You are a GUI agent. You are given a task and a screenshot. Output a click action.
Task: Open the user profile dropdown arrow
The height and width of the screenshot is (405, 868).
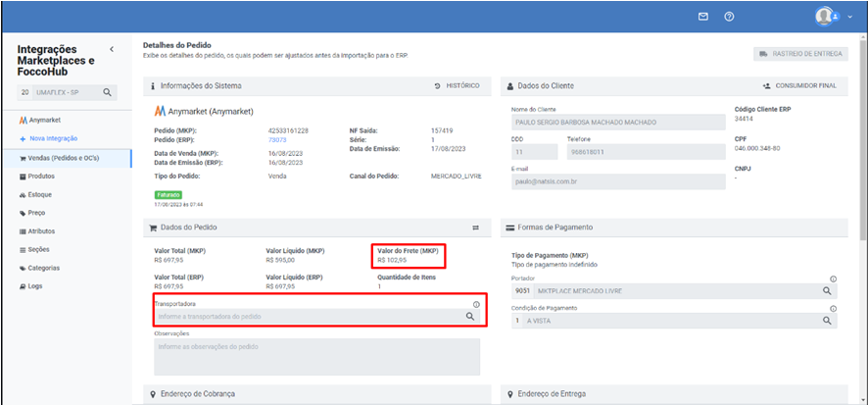click(x=849, y=17)
